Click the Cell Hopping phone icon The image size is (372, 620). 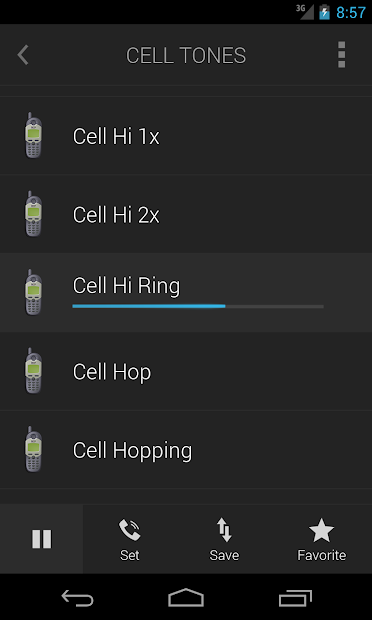coord(34,450)
